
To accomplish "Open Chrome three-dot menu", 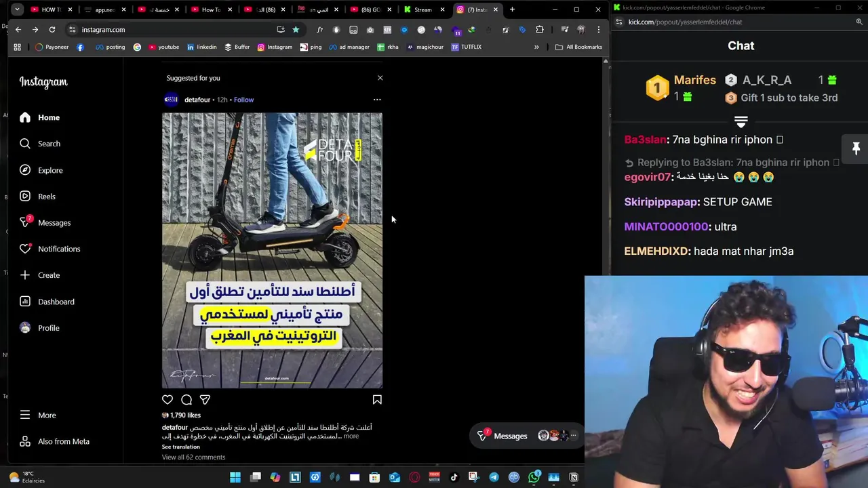I will 598,30.
